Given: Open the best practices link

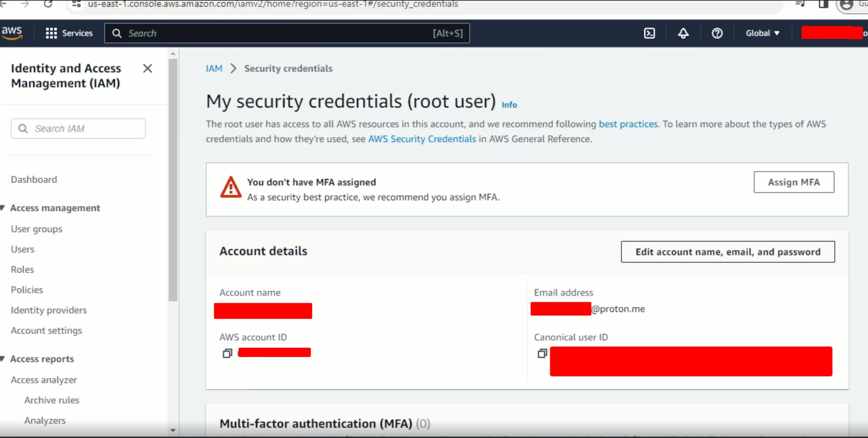Looking at the screenshot, I should (x=629, y=124).
